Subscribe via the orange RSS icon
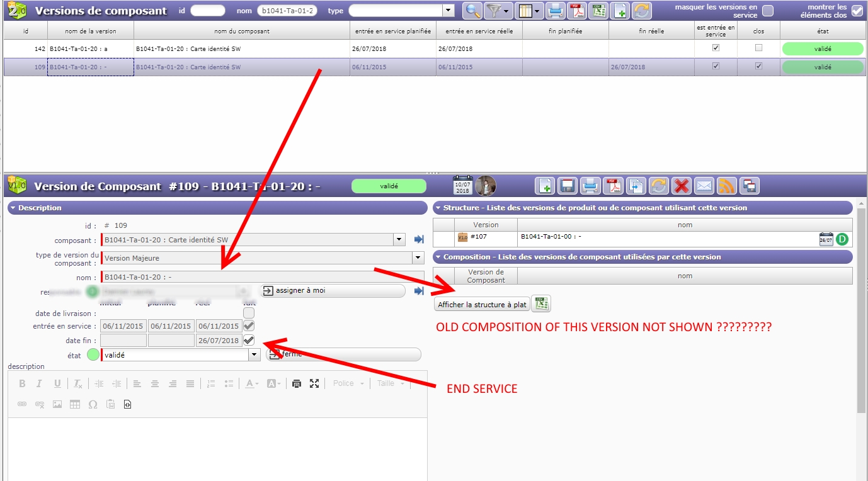 (727, 186)
